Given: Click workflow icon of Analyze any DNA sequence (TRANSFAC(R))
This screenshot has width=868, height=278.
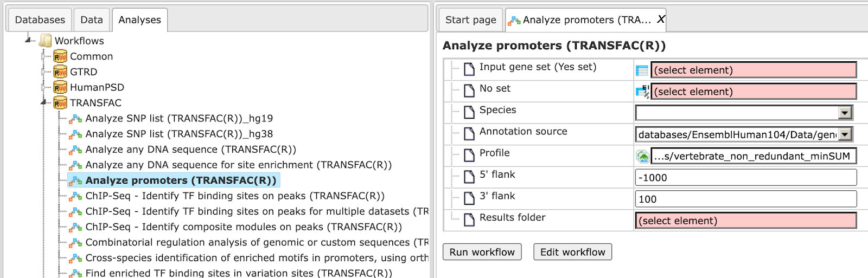Looking at the screenshot, I should click(x=76, y=150).
